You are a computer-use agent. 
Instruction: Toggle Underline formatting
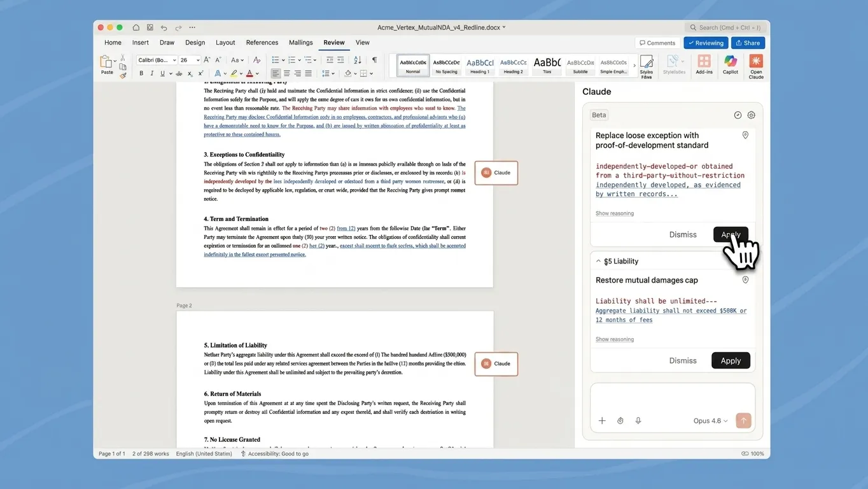pos(162,73)
